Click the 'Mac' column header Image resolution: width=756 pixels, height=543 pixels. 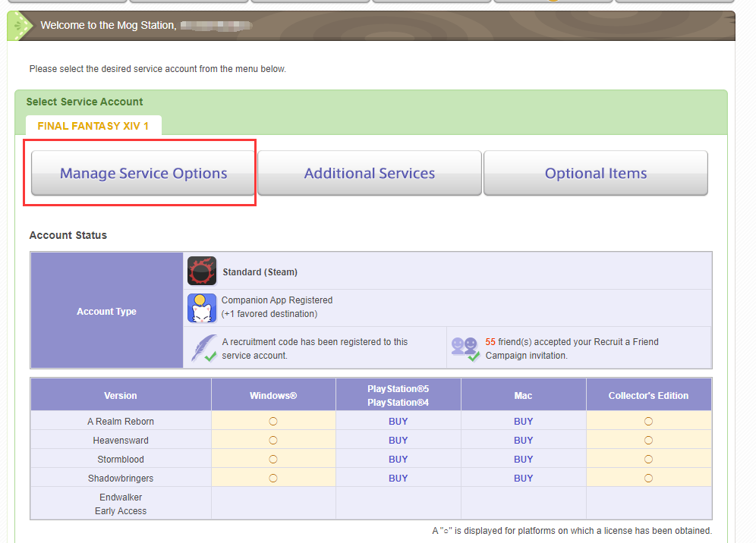coord(523,395)
